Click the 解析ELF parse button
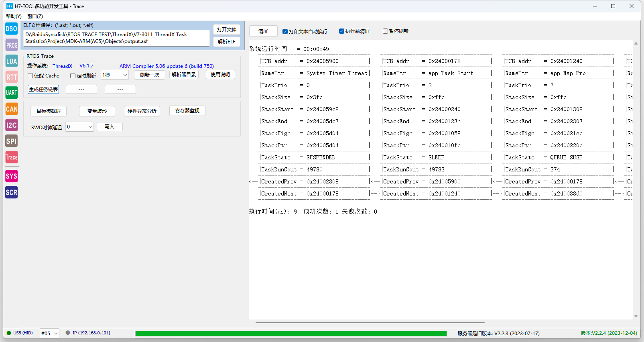This screenshot has width=644, height=342. coord(227,42)
